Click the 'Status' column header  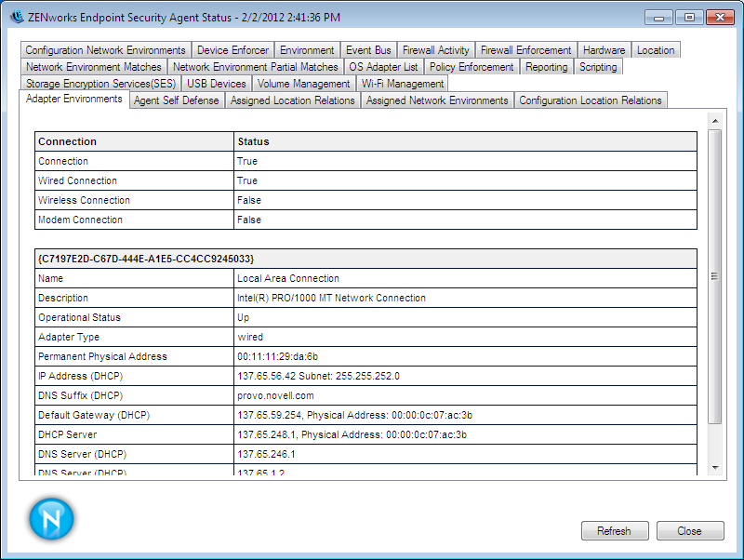[x=253, y=141]
